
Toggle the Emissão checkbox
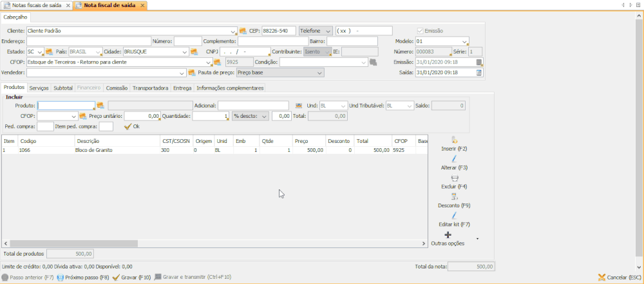[x=421, y=31]
